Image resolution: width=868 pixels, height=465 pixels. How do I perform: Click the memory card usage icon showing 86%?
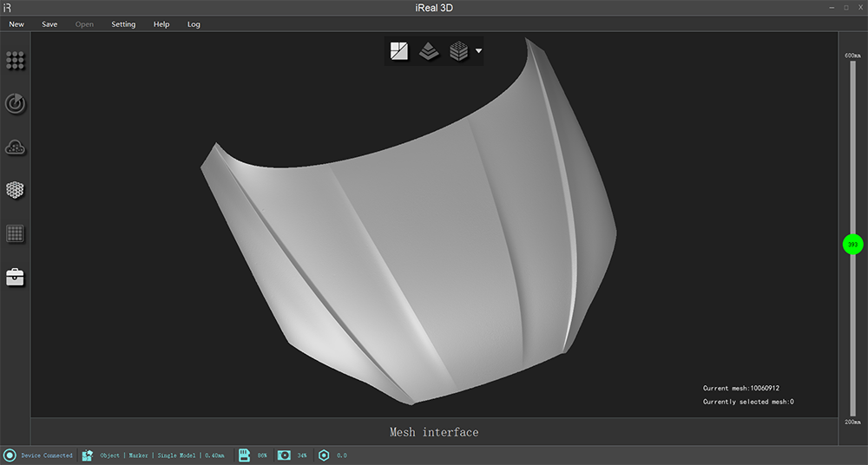pyautogui.click(x=246, y=455)
